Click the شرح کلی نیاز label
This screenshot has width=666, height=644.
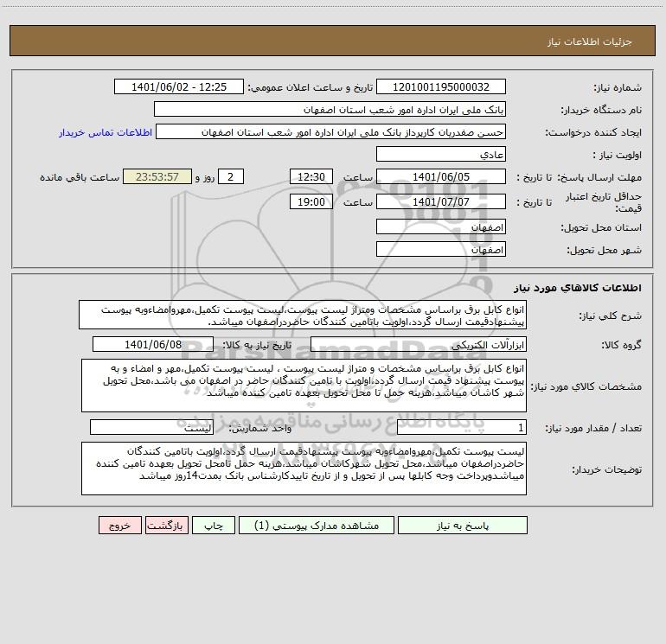(611, 316)
